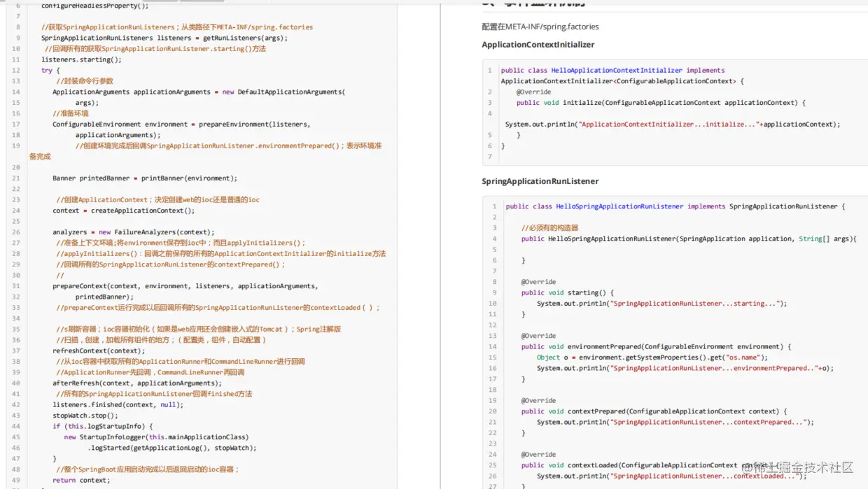Select comment mentioning contextLoaded（）

click(x=218, y=307)
